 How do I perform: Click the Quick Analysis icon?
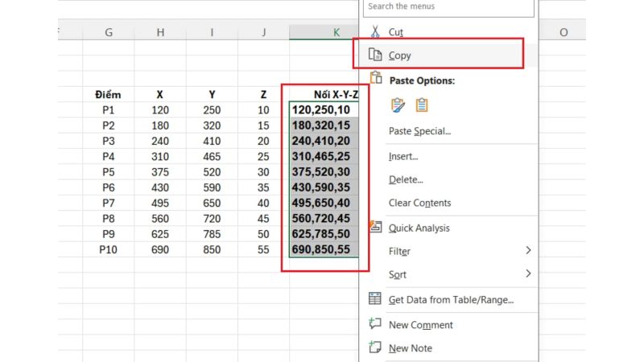click(375, 227)
